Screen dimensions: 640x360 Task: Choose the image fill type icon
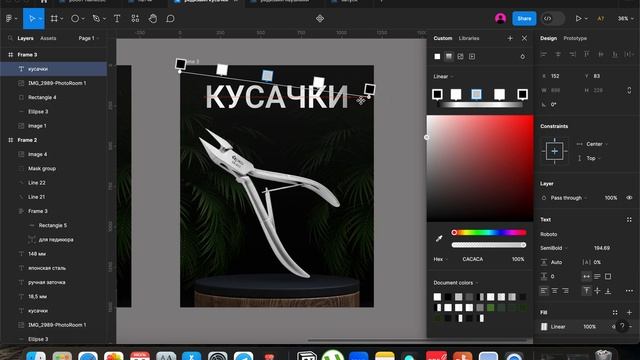[x=460, y=56]
